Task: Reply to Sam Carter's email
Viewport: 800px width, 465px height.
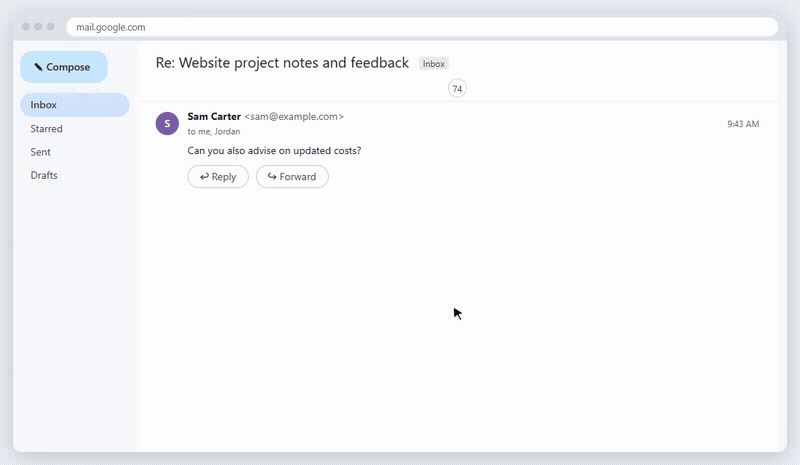Action: click(x=218, y=177)
